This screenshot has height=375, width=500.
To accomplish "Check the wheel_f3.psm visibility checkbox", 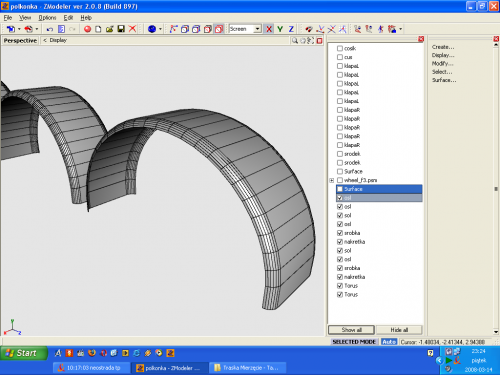I will (340, 180).
